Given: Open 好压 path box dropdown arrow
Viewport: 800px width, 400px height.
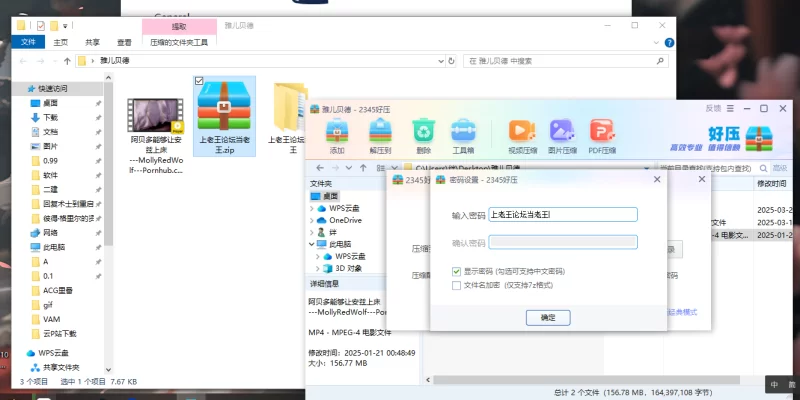Looking at the screenshot, I should click(x=647, y=168).
